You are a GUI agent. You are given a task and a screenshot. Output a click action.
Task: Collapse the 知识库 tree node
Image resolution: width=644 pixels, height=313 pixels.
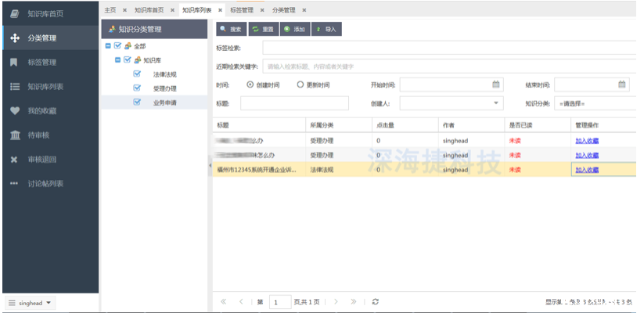pyautogui.click(x=118, y=60)
